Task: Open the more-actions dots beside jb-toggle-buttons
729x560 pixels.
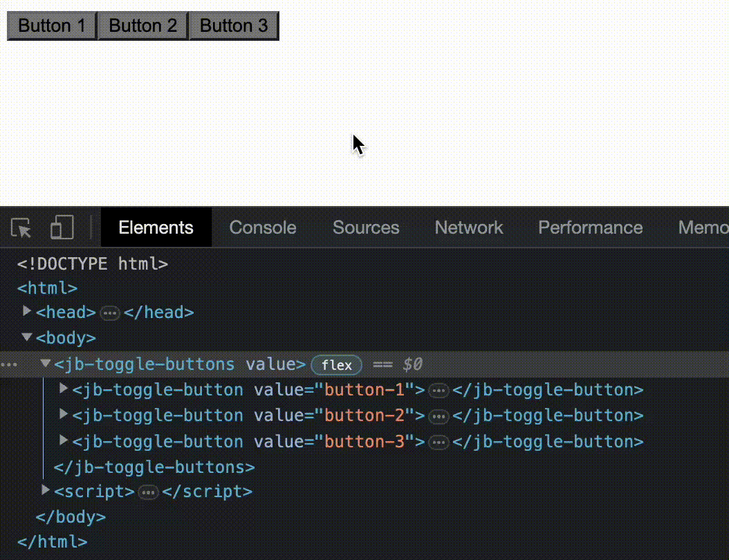Action: coord(9,365)
